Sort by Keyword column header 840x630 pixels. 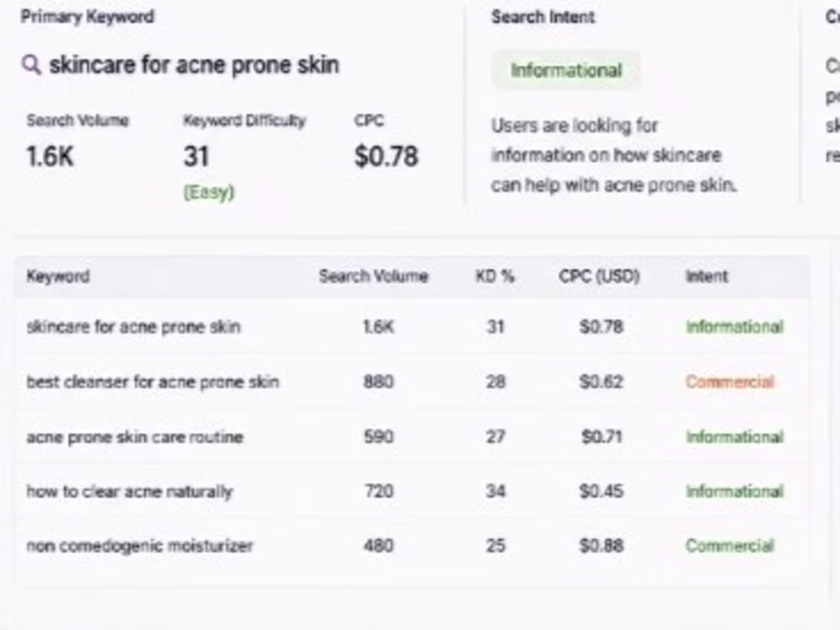pos(58,276)
